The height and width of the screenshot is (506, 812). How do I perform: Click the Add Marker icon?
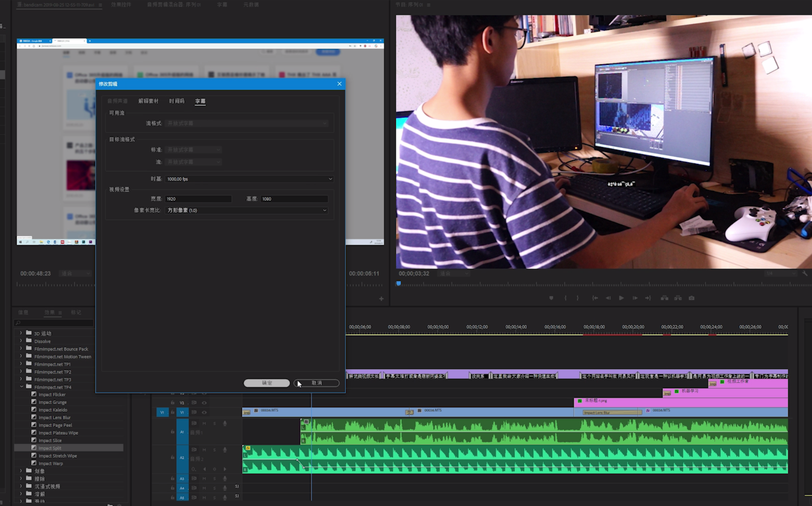click(551, 298)
